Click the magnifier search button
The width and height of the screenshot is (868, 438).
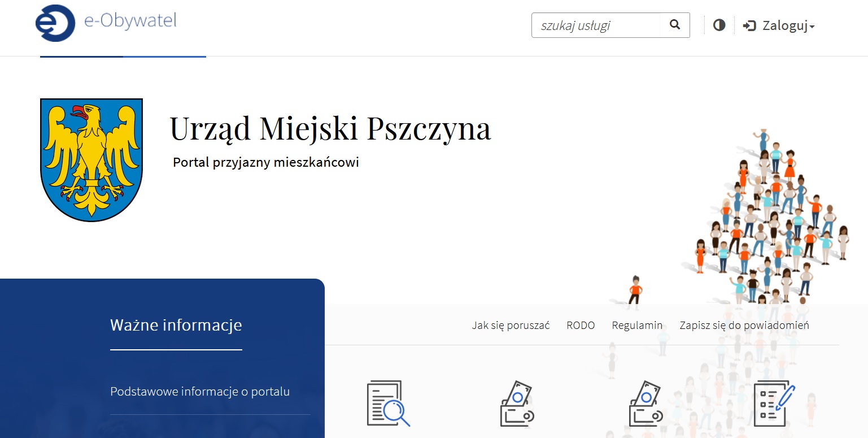pos(675,25)
